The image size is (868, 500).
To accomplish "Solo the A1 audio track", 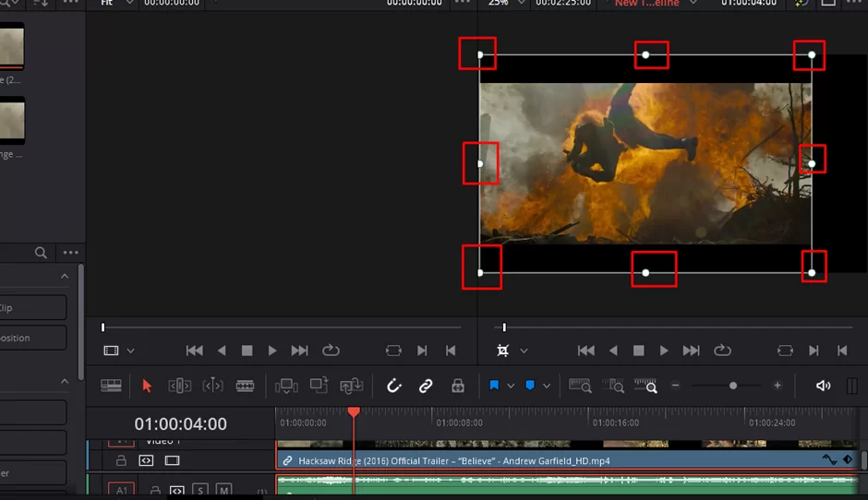I will (200, 490).
